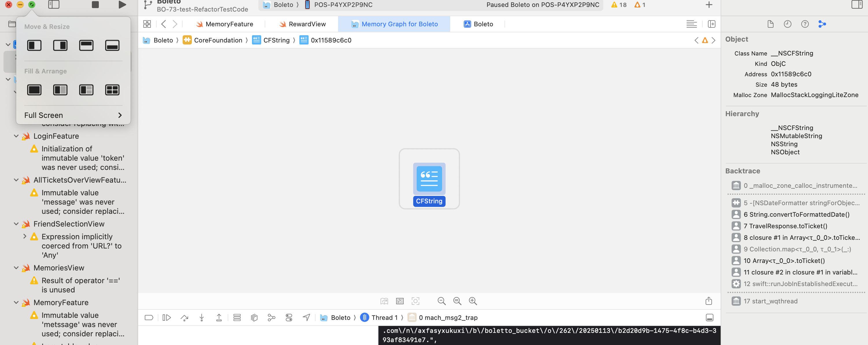The height and width of the screenshot is (345, 868).
Task: Click the Step Over debug icon
Action: click(184, 317)
